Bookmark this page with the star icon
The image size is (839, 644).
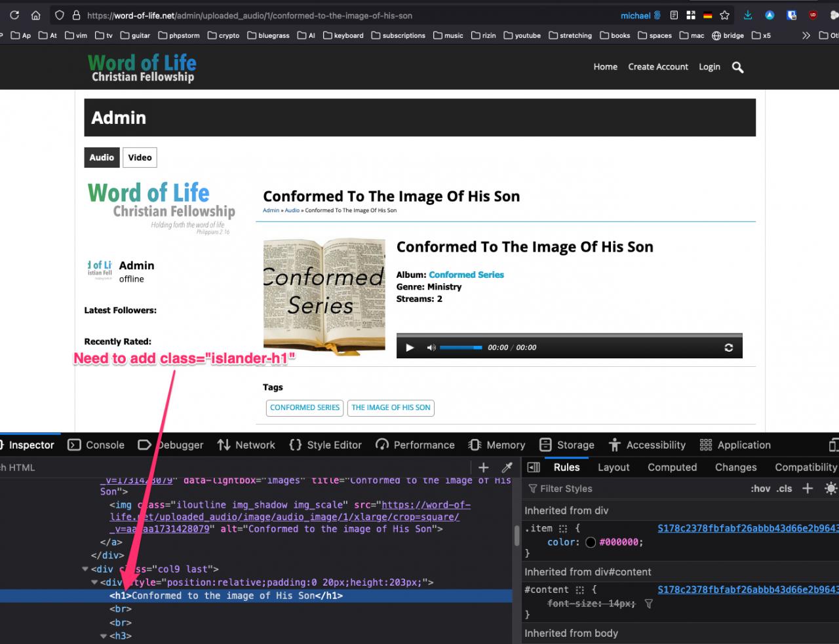pos(724,15)
